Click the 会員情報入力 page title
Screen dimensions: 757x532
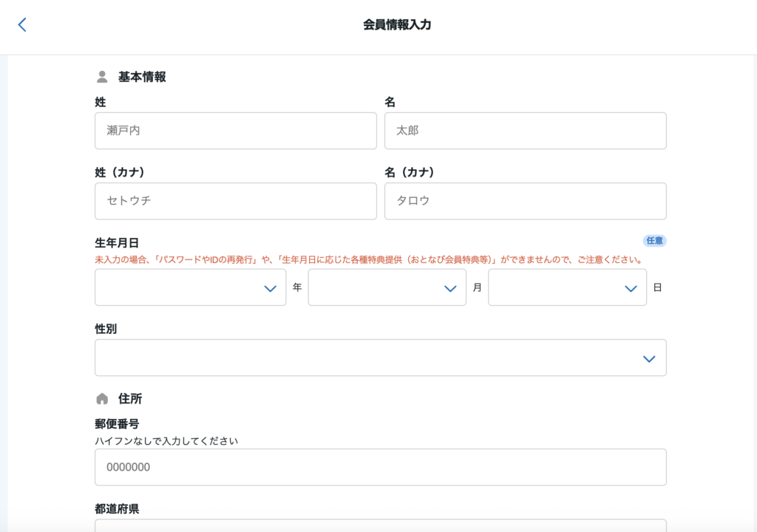[x=397, y=25]
